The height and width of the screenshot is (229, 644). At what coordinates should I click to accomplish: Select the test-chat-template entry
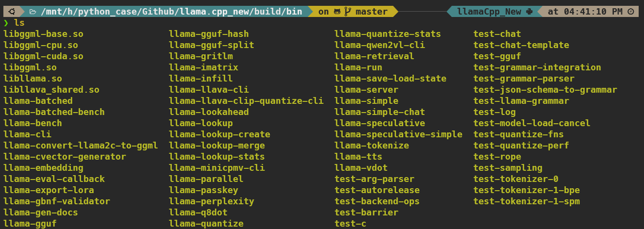(x=521, y=45)
